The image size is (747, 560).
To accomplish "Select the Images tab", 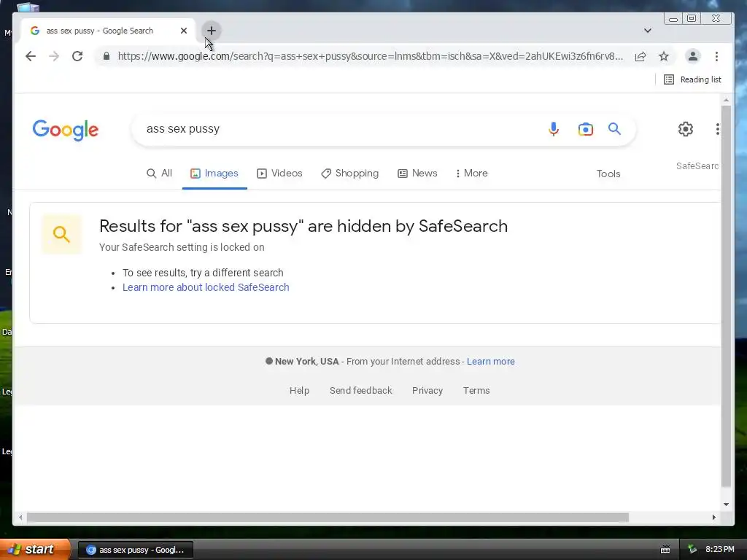I will [x=214, y=174].
